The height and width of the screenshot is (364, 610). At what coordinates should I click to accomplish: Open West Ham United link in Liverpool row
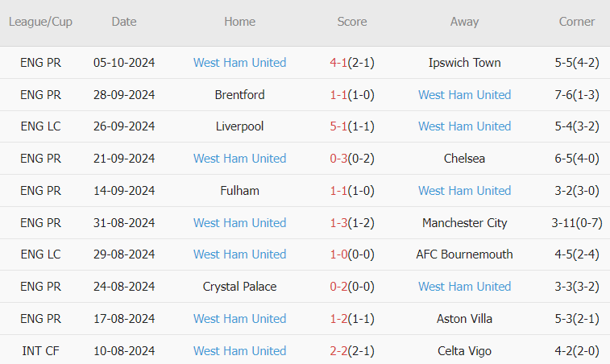[464, 126]
